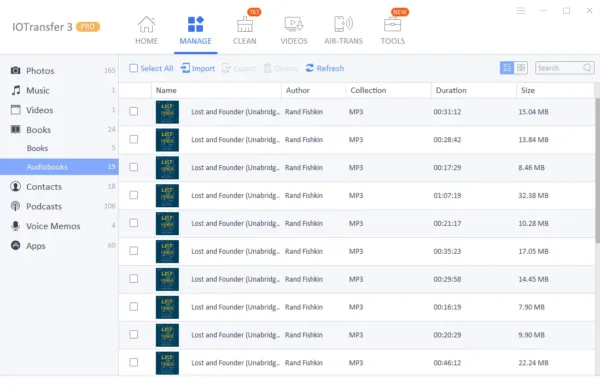Screen dimensions: 600x391
Task: Click the title of the 00:28:42 audiobook
Action: tap(235, 140)
